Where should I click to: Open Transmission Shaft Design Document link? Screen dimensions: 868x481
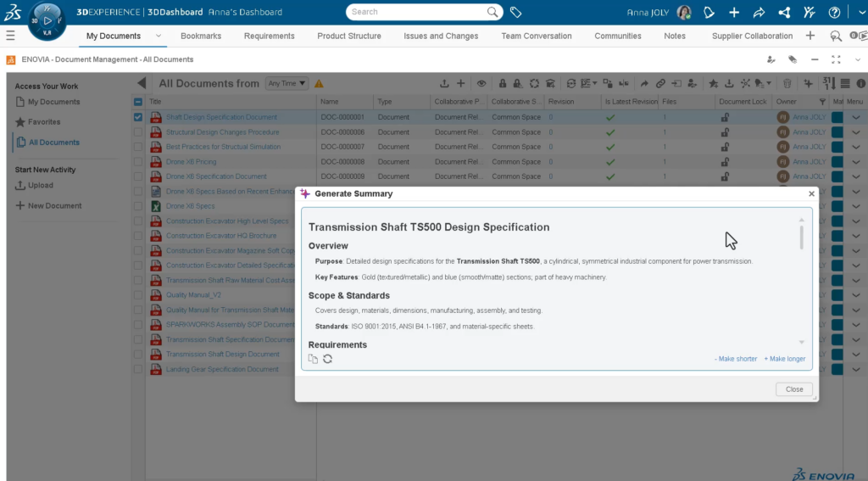pyautogui.click(x=223, y=354)
